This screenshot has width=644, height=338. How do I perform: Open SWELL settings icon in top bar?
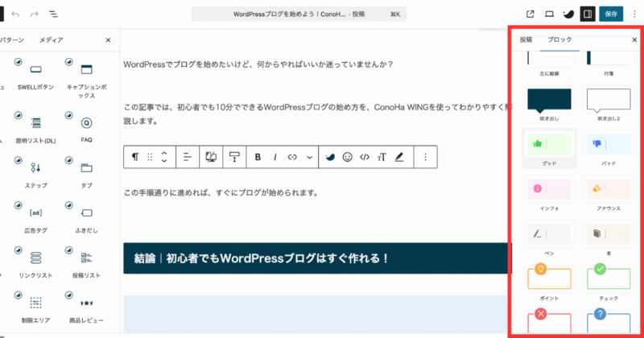(568, 14)
